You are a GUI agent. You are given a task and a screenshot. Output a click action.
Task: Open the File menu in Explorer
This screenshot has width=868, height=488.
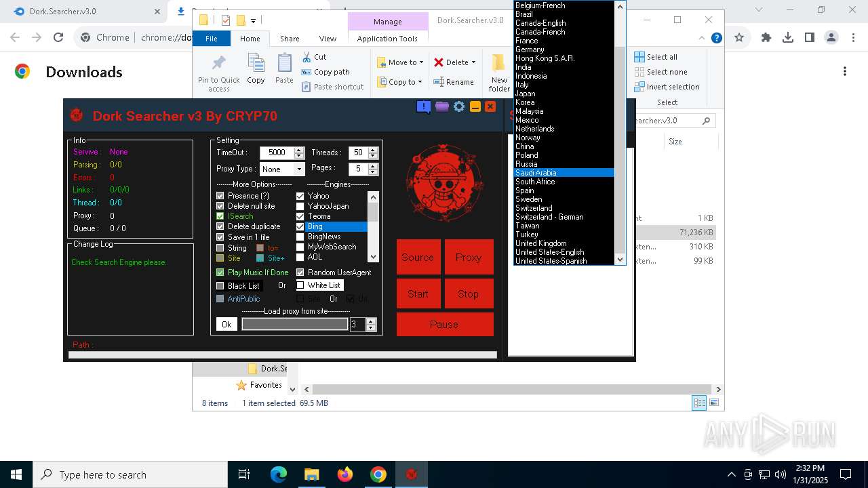tap(212, 39)
